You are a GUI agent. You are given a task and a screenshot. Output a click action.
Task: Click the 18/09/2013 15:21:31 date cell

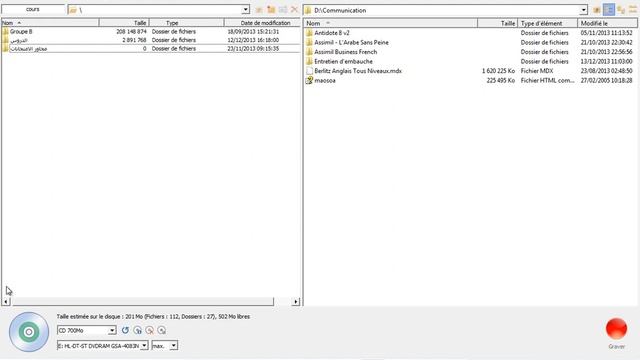click(253, 31)
